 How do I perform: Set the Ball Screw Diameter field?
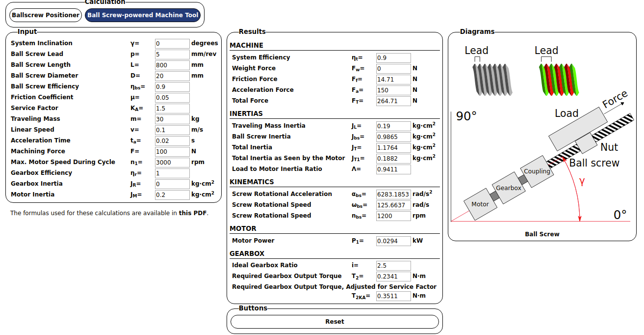click(x=172, y=76)
